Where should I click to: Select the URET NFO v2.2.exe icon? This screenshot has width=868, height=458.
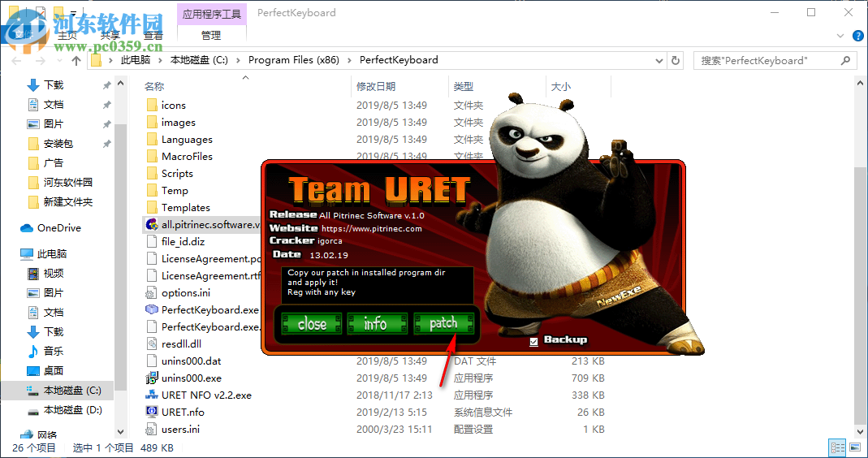pyautogui.click(x=152, y=395)
